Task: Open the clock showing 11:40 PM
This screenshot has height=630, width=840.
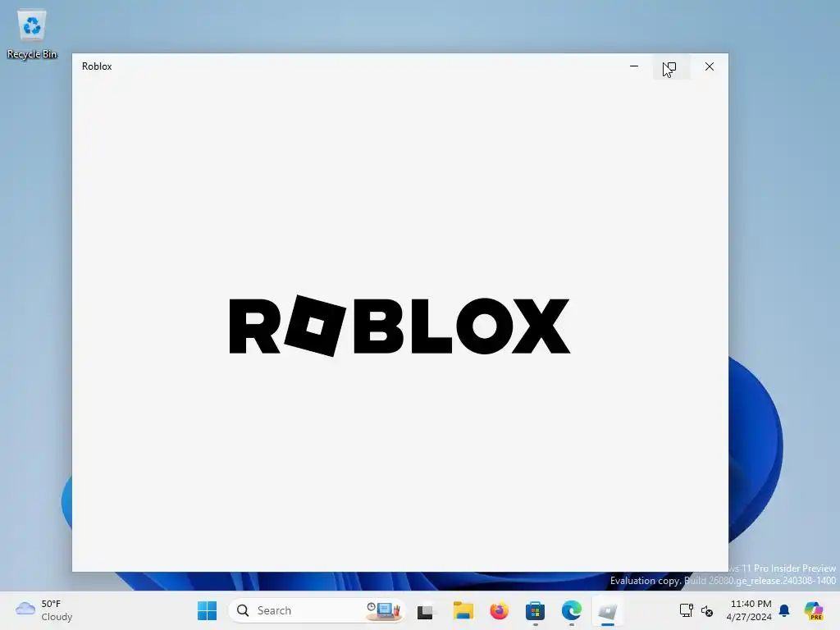Action: tap(751, 610)
